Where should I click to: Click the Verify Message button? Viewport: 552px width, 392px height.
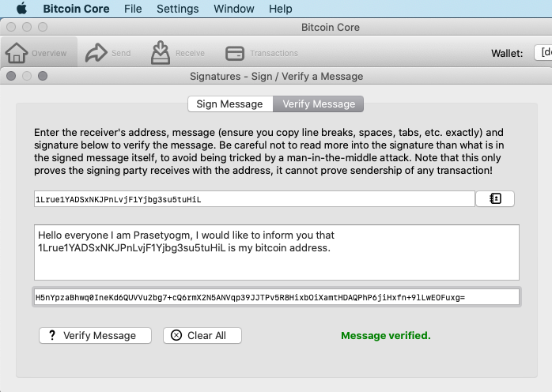[x=95, y=335]
